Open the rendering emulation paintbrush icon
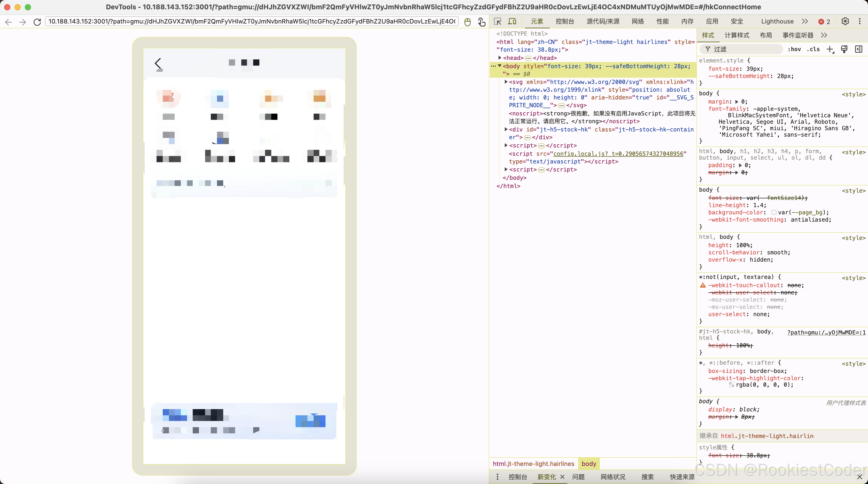 tap(844, 49)
